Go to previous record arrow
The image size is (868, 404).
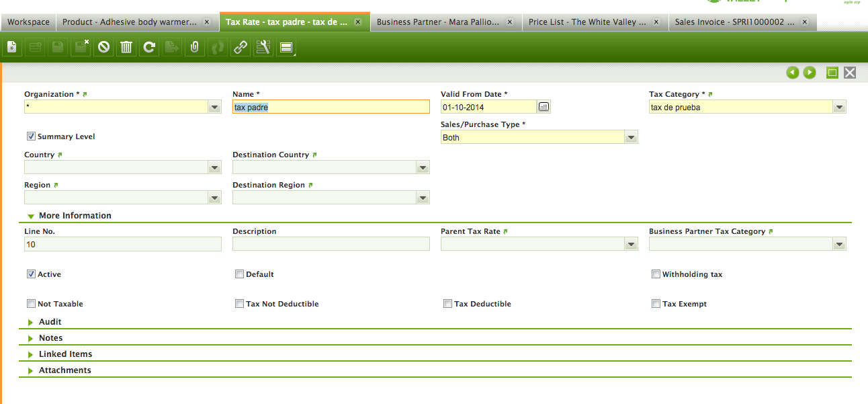[x=793, y=73]
